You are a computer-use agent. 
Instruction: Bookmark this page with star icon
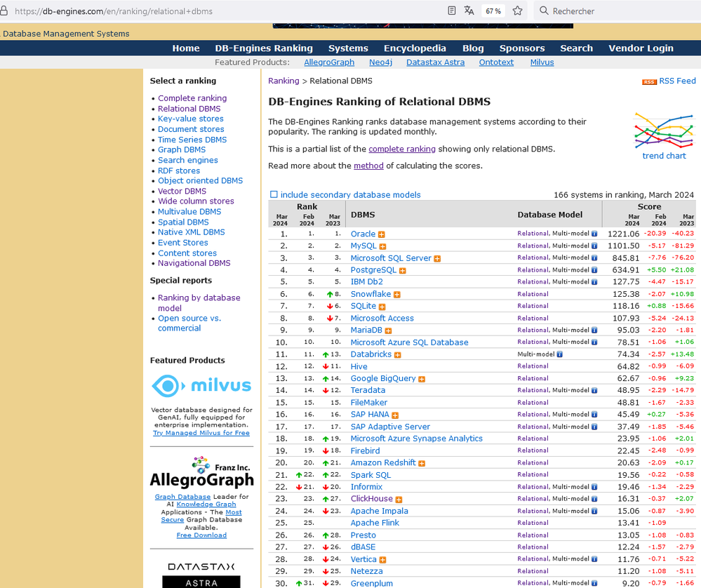click(x=517, y=11)
